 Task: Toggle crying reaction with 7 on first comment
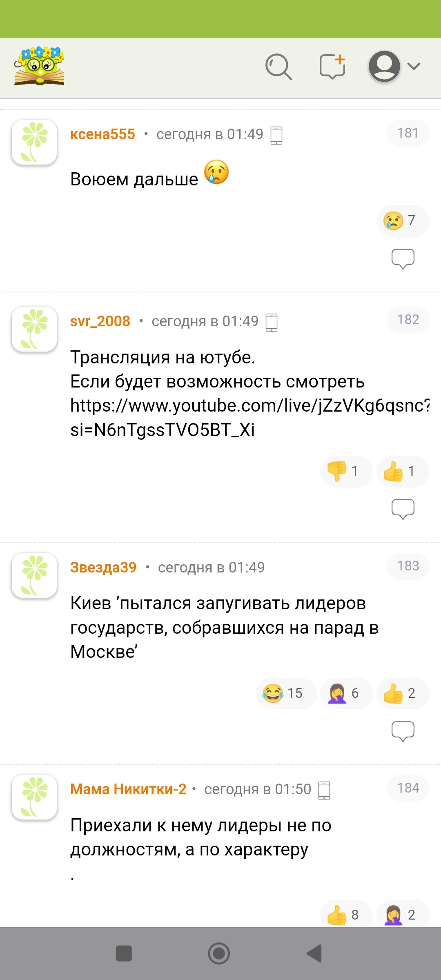[403, 221]
